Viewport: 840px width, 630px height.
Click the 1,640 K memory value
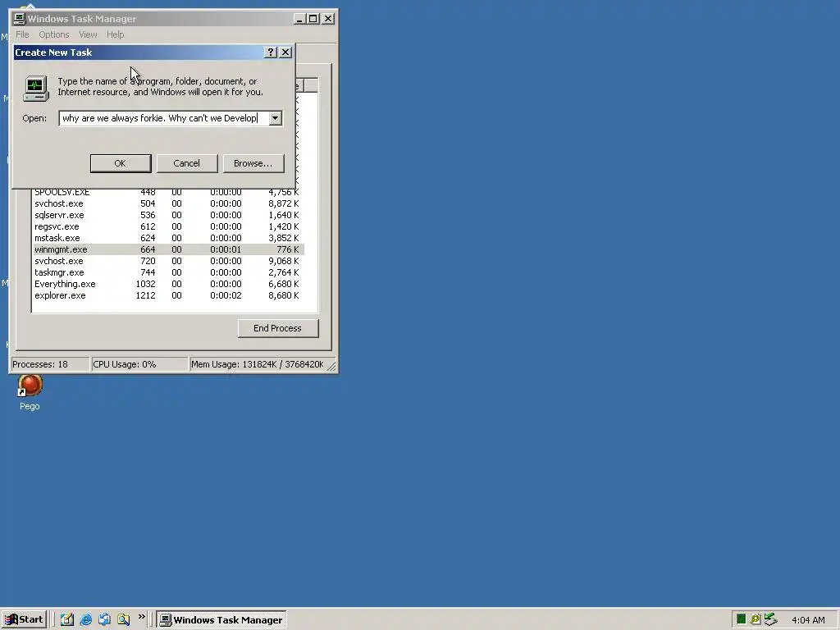[284, 216]
